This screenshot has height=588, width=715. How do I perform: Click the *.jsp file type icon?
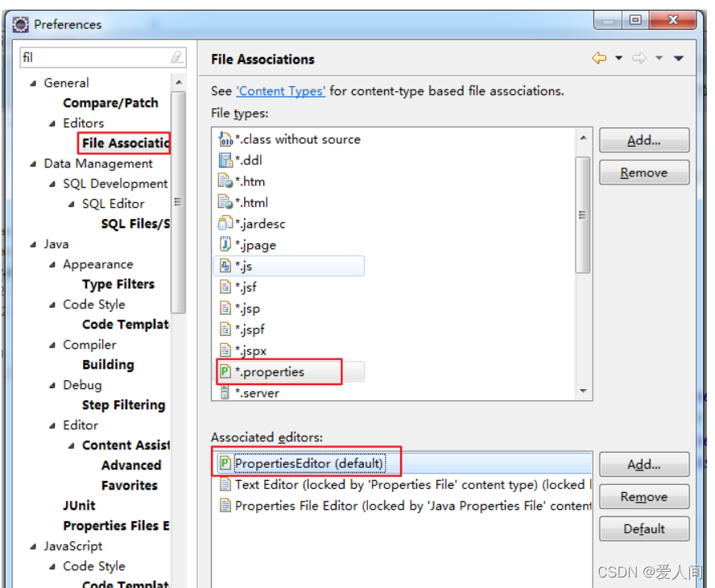pyautogui.click(x=225, y=308)
